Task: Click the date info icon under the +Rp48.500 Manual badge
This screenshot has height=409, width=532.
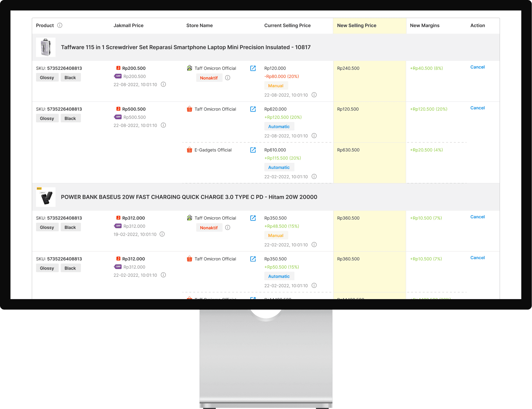Action: click(314, 245)
